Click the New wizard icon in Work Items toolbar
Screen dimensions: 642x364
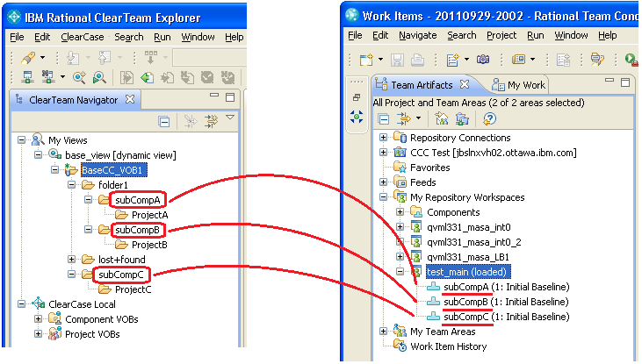[366, 60]
